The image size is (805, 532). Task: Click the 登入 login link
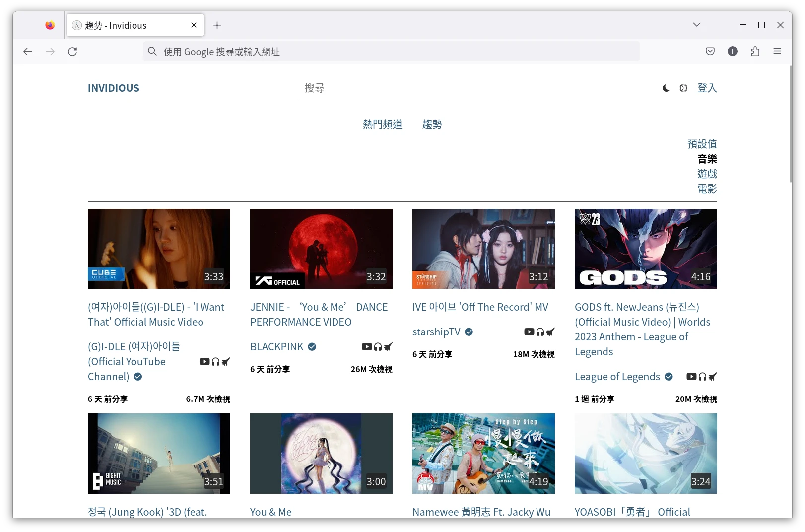tap(707, 88)
